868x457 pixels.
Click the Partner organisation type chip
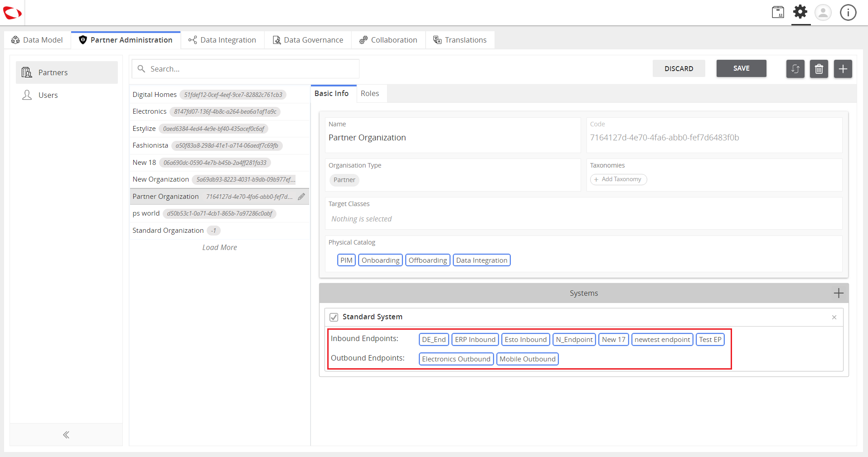point(344,180)
